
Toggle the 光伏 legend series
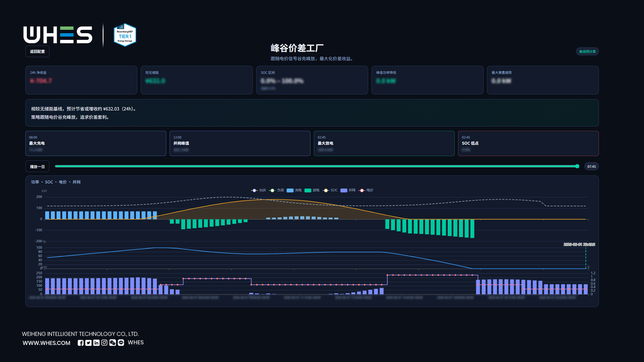(x=258, y=190)
